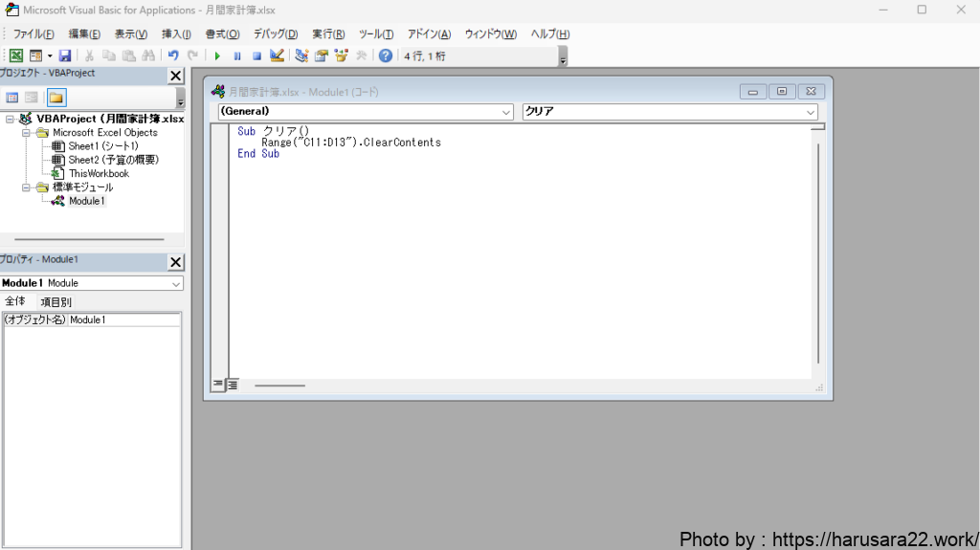Save the workbook with the floppy disk icon
Image resolution: width=980 pixels, height=550 pixels.
point(65,55)
